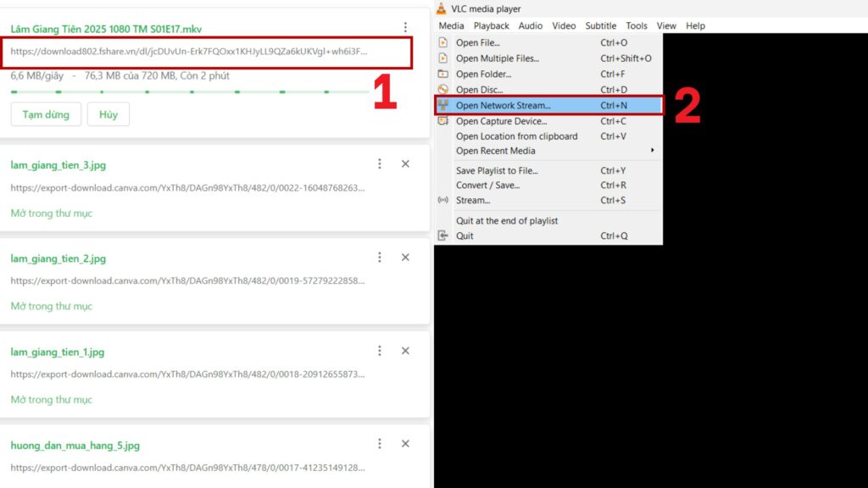Click the Open Capture Device icon
Viewport: 868px width, 488px height.
point(442,120)
